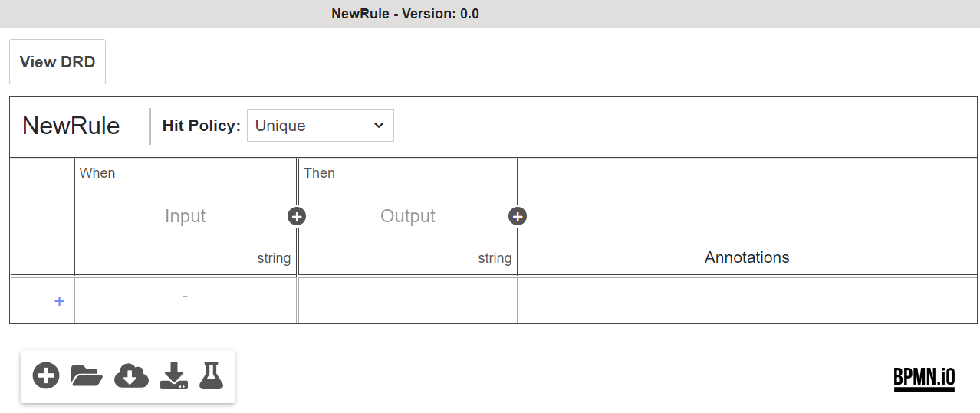Select the Output column header
This screenshot has width=980, height=413.
408,216
